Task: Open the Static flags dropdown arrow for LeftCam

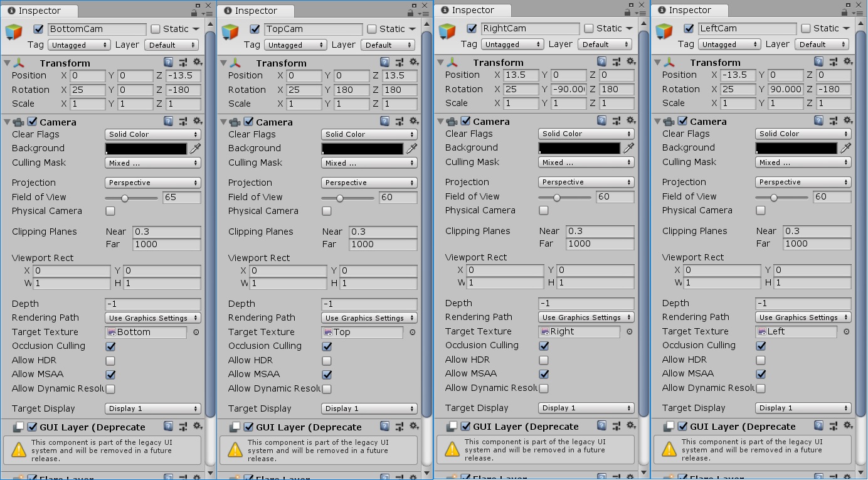Action: (847, 29)
